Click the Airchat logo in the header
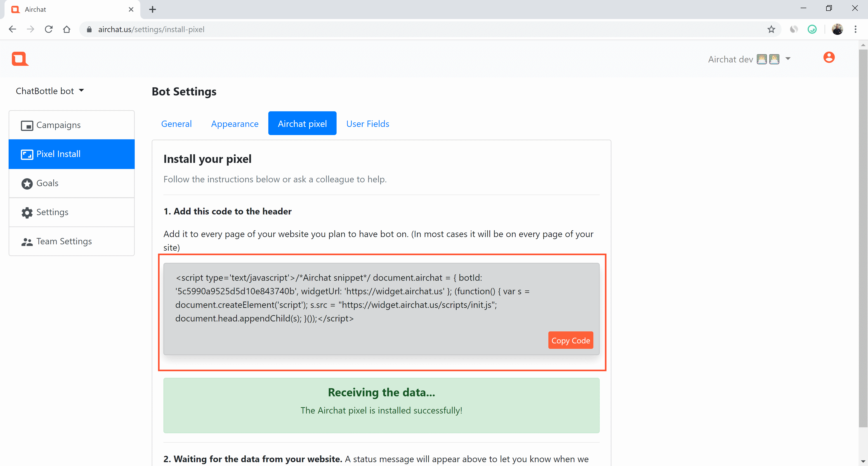 [20, 59]
